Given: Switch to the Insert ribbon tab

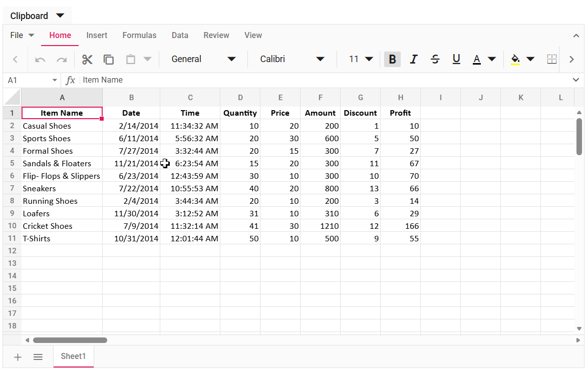Looking at the screenshot, I should [97, 35].
